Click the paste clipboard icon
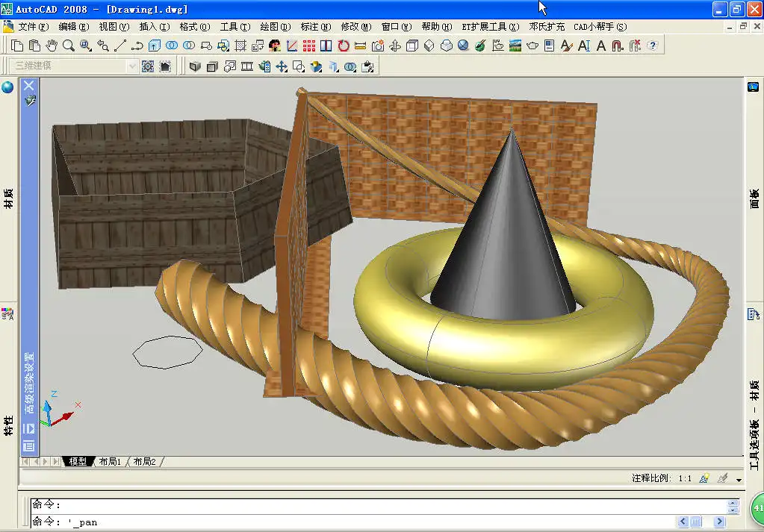Viewport: 764px width, 532px height. click(34, 46)
